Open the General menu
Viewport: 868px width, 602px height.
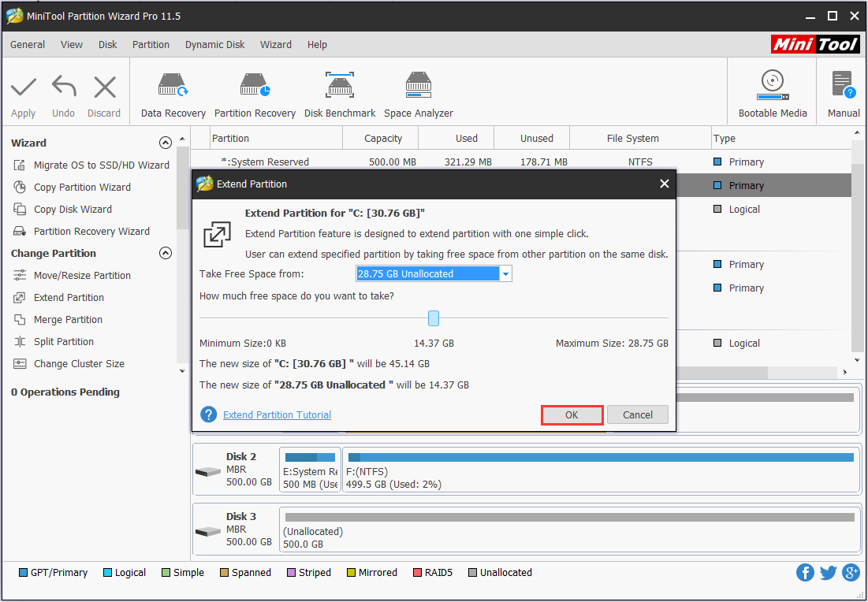tap(28, 45)
